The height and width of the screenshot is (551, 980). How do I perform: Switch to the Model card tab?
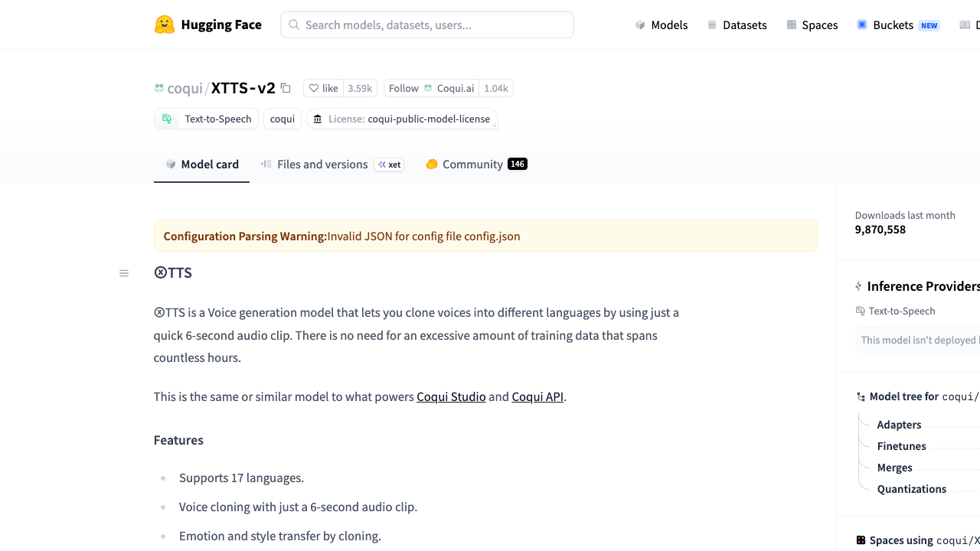click(x=202, y=164)
